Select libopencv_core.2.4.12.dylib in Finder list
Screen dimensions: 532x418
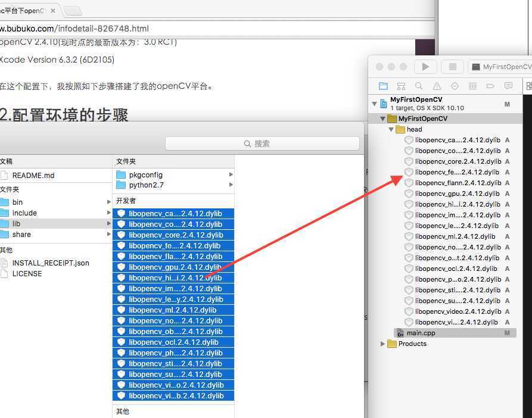click(x=173, y=235)
